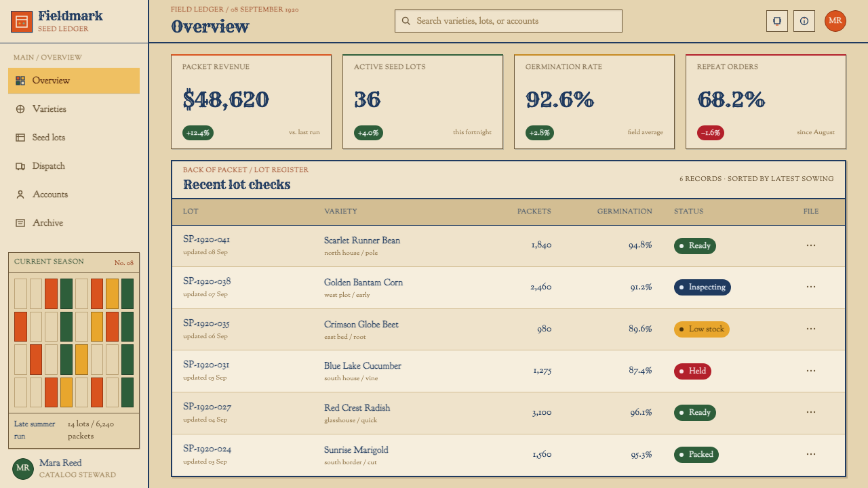Focus the varieties, lots, accounts search field
The height and width of the screenshot is (488, 868).
click(x=509, y=21)
